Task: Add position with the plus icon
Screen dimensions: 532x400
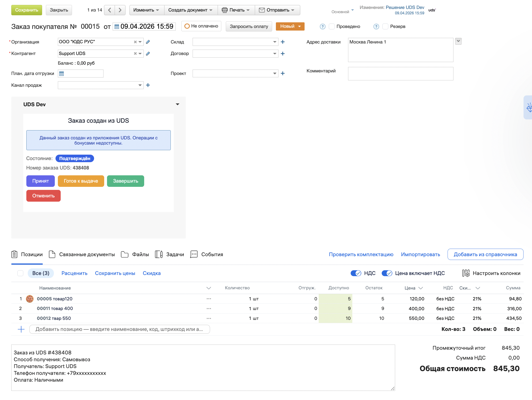Action: tap(21, 329)
